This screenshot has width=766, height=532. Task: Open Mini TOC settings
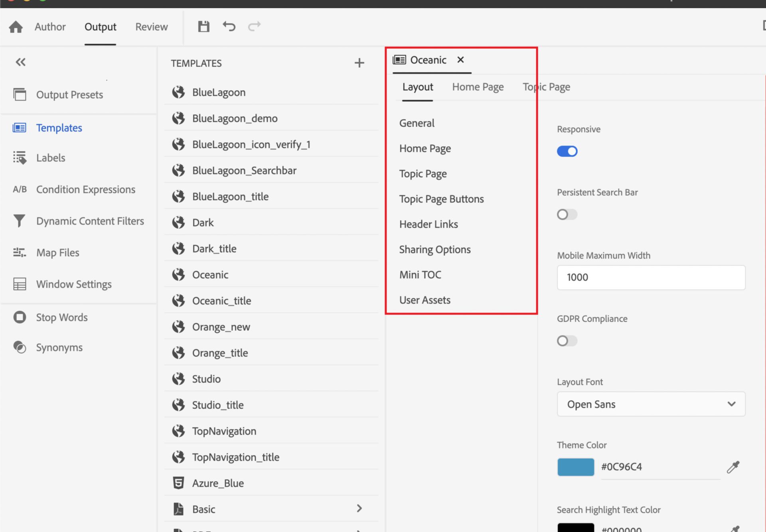coord(420,275)
